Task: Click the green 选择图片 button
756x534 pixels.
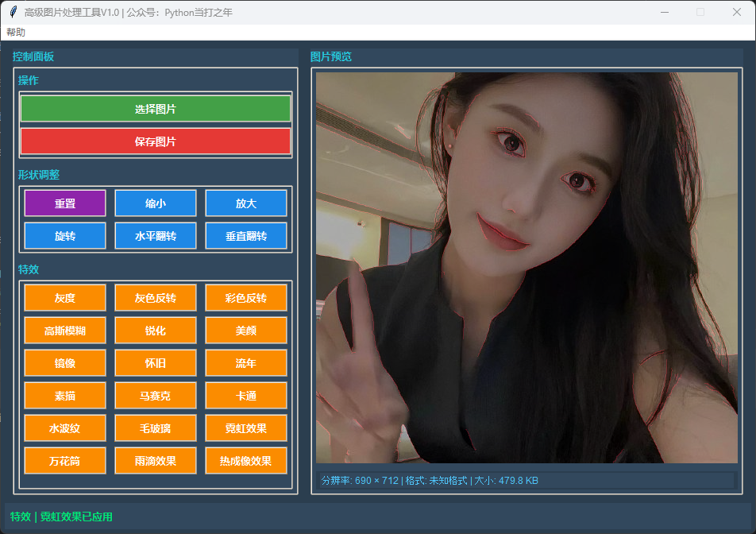Action: [156, 109]
